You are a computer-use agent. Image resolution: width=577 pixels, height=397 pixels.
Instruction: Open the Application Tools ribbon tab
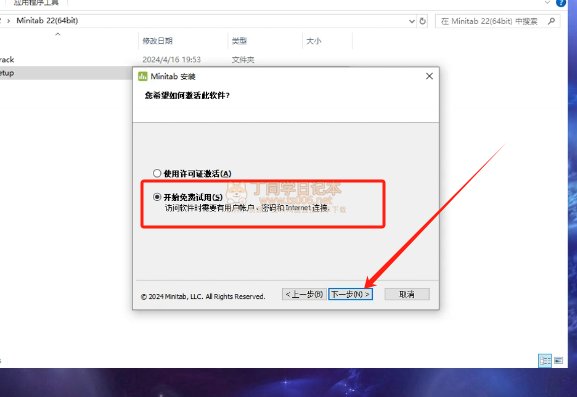[36, 3]
